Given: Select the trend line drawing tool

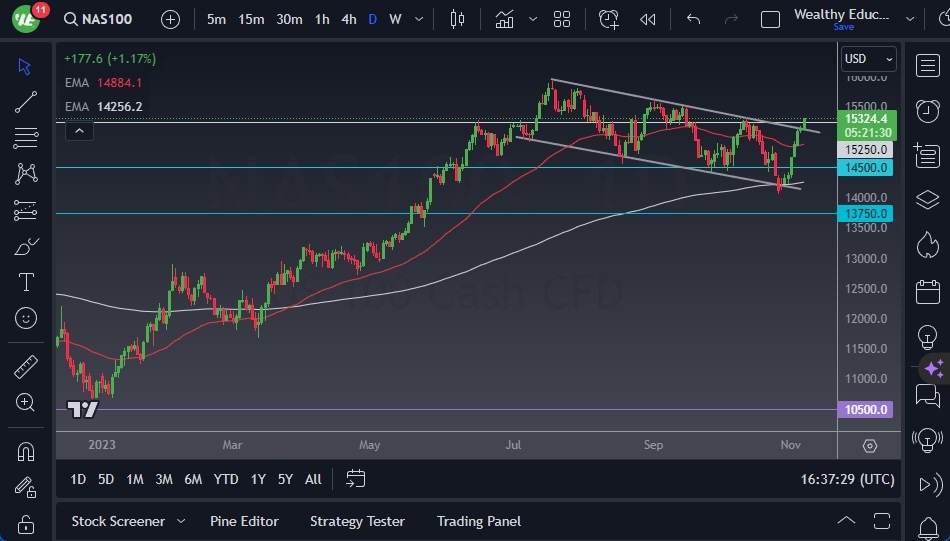Looking at the screenshot, I should pyautogui.click(x=27, y=101).
